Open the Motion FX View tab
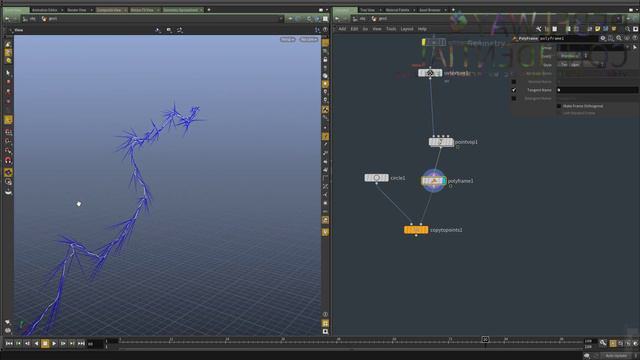The image size is (640, 360). click(142, 10)
